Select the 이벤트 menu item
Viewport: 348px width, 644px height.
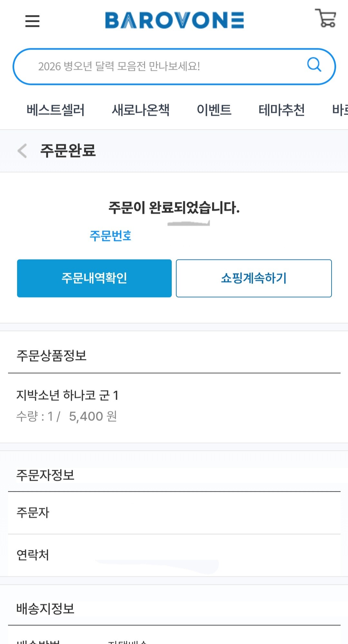[214, 110]
